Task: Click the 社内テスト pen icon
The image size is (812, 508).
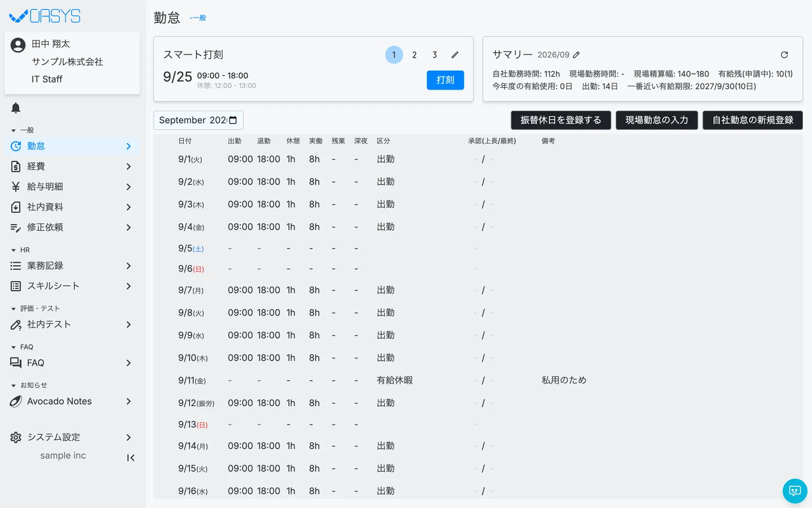Action: click(x=16, y=325)
